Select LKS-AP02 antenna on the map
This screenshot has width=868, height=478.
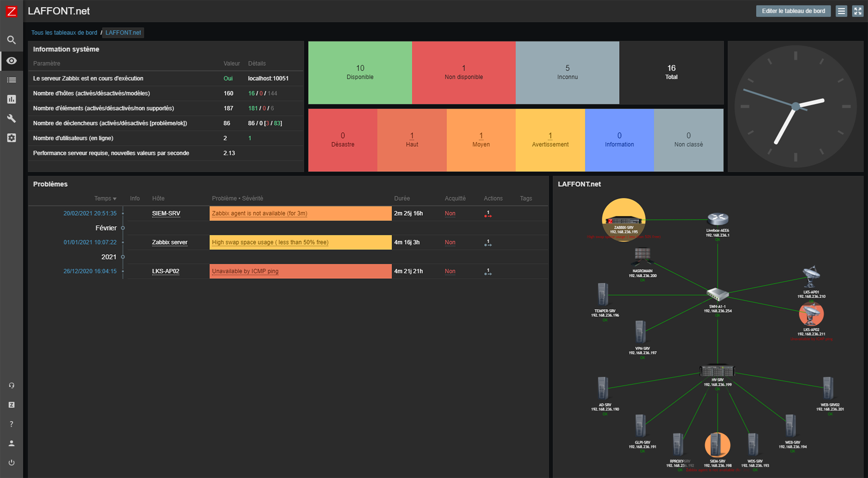(x=812, y=314)
